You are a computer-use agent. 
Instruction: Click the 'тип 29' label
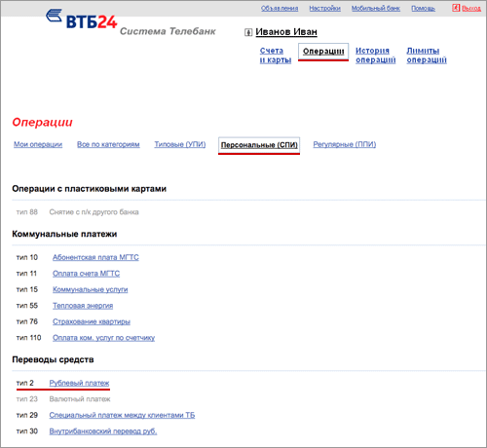(27, 415)
